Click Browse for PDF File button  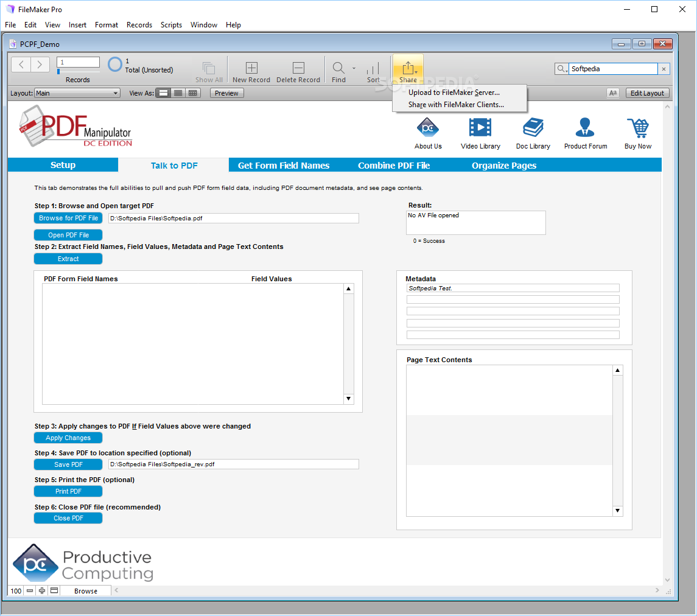tap(68, 219)
